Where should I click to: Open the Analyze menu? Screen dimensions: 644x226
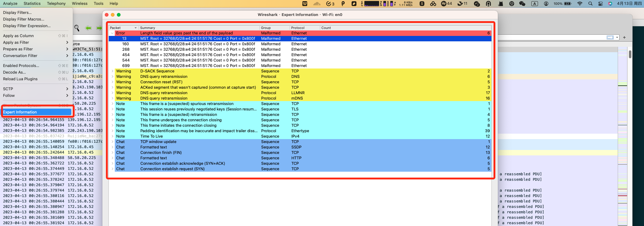[10, 4]
